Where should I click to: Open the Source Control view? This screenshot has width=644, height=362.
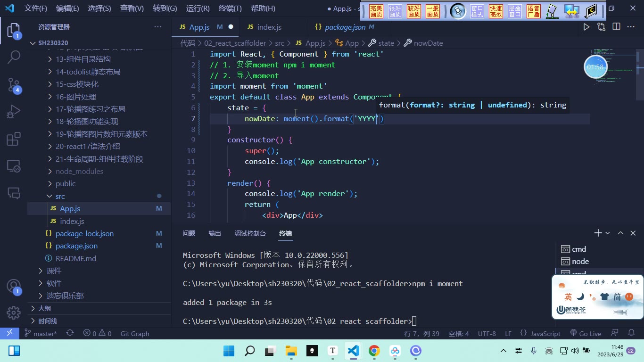(14, 85)
